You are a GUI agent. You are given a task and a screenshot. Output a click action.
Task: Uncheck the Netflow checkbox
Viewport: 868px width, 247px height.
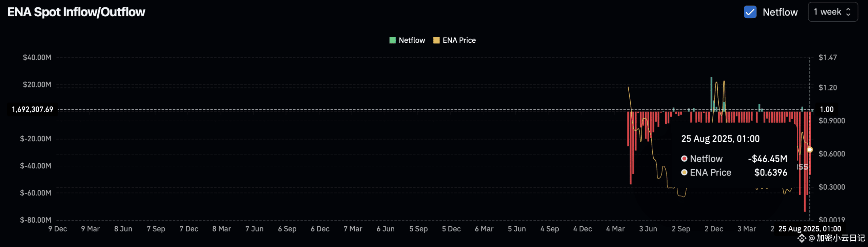[750, 12]
